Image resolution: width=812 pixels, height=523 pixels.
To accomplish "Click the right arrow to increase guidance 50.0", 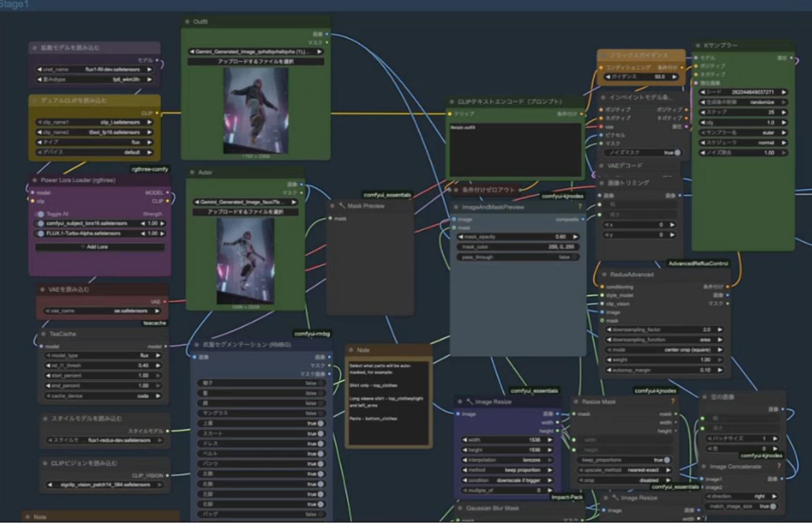I will pos(674,77).
